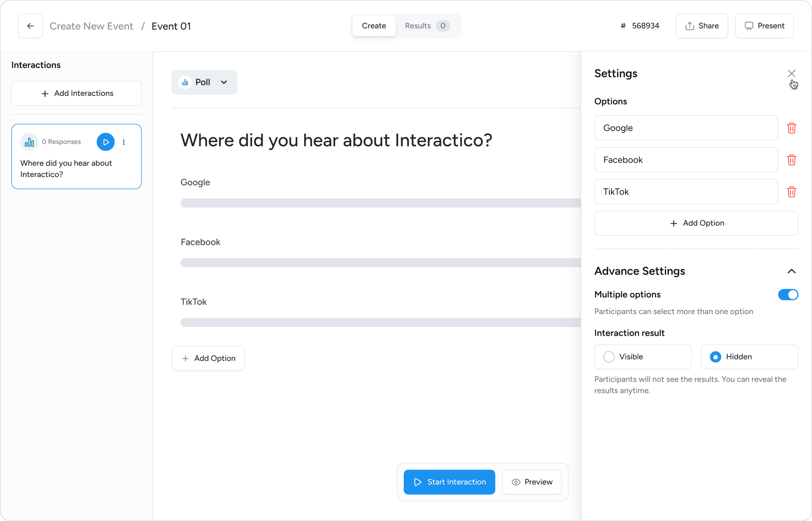Toggle the Multiple options switch

pyautogui.click(x=788, y=295)
